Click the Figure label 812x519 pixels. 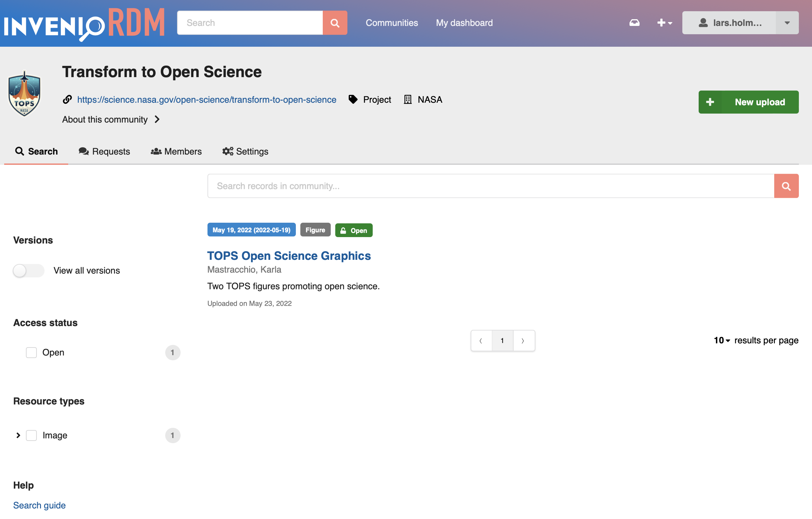315,230
